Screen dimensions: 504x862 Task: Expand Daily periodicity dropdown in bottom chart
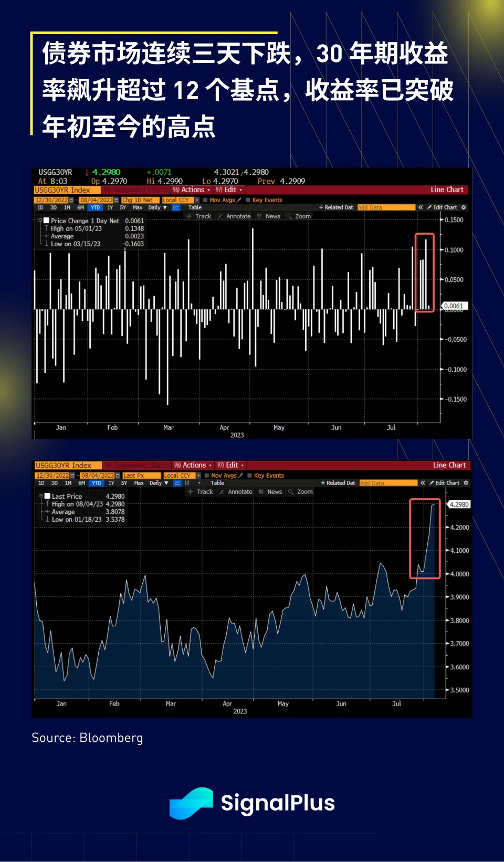coord(159,483)
